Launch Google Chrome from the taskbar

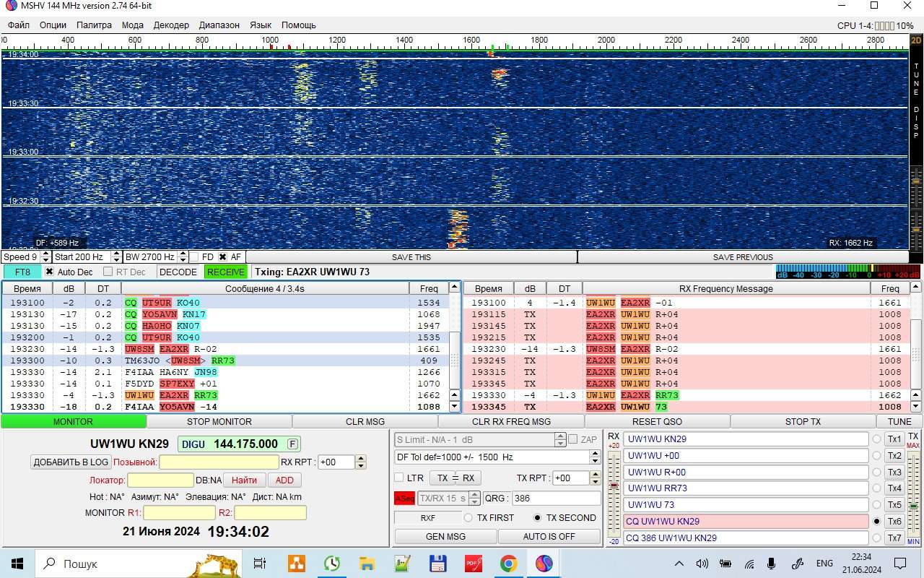(508, 564)
